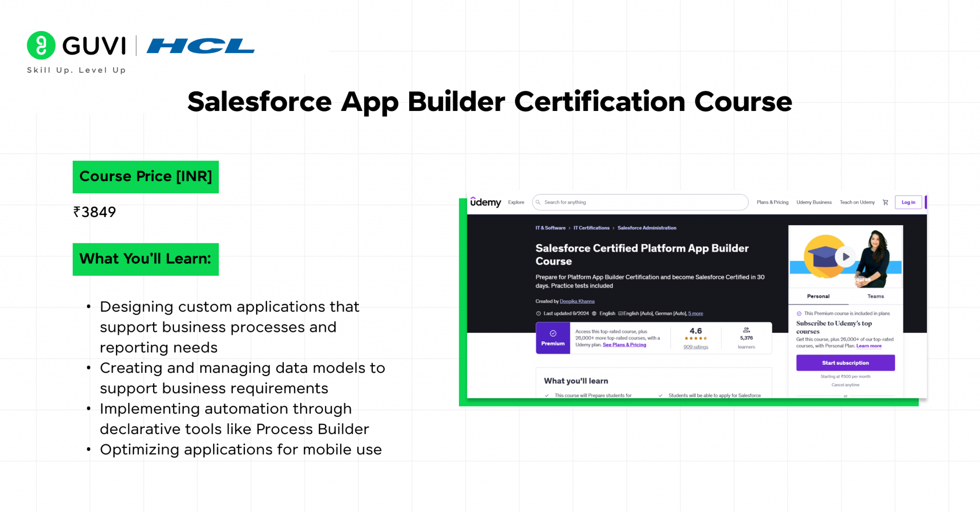Click the Udemy logo
980x514 pixels.
tap(486, 202)
